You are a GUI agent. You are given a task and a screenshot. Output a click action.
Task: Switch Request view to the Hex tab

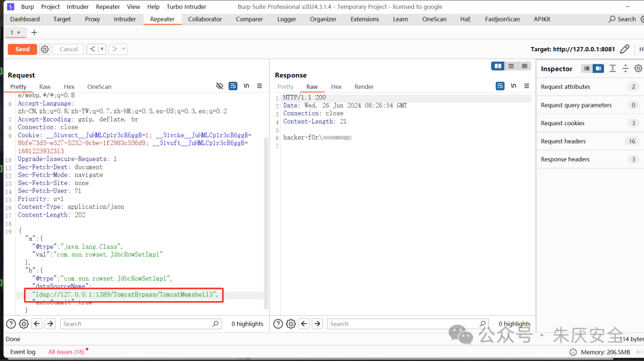[x=69, y=87]
